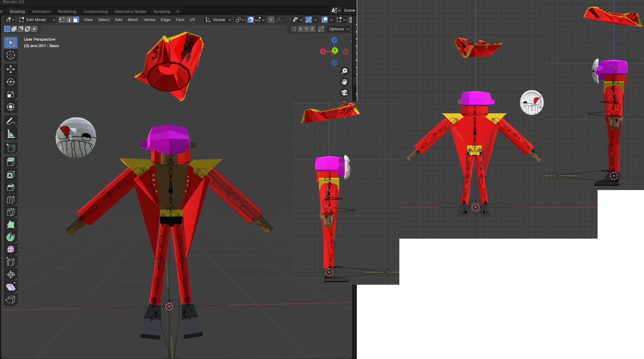Viewport: 644px width, 359px height.
Task: Add a new workspace with plus
Action: tap(178, 11)
